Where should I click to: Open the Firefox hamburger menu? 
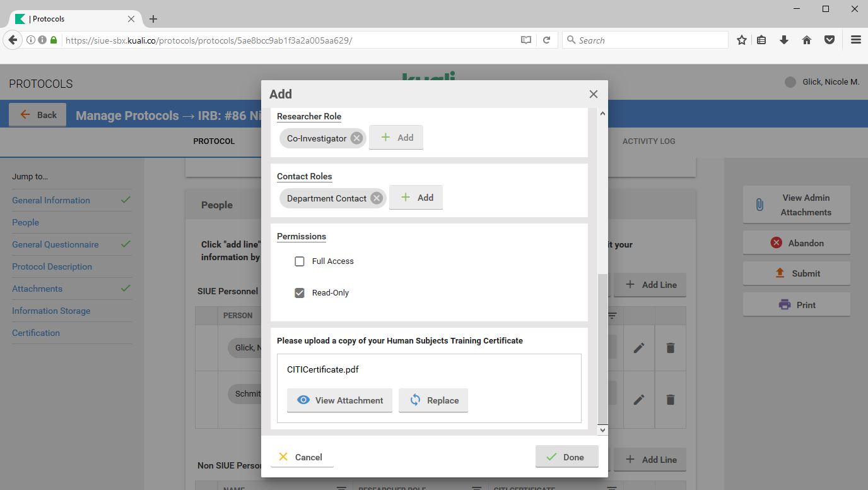click(x=855, y=40)
